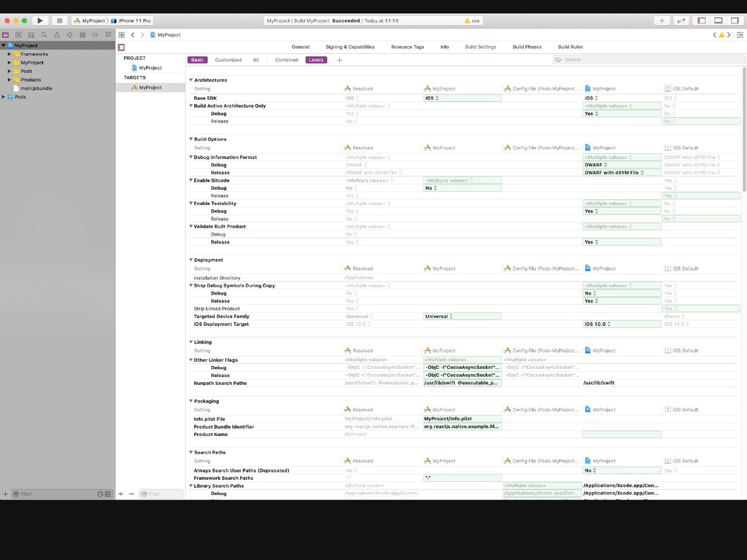Viewport: 747px width, 560px height.
Task: Open the Build Phases tab
Action: pyautogui.click(x=527, y=47)
